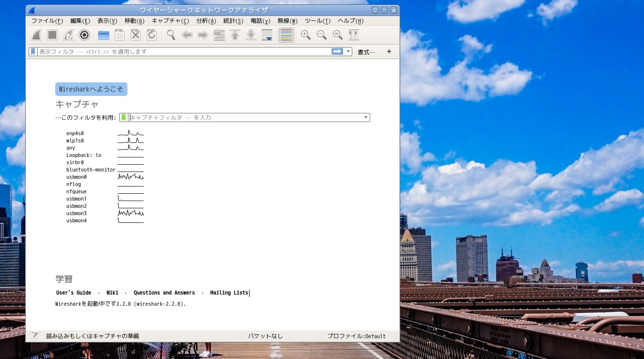Click the expert information icon in status bar

click(x=34, y=336)
